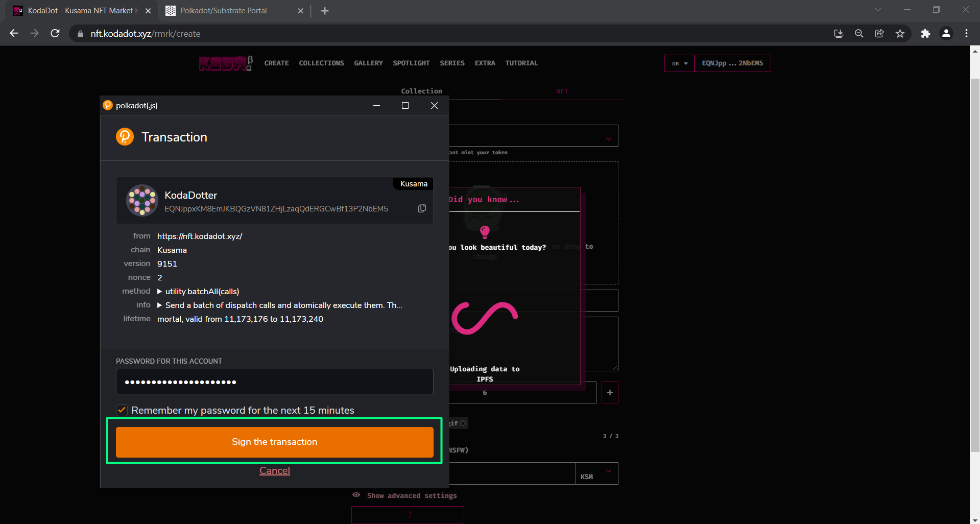Click the KodaDotter account identicon
The image size is (980, 524).
(x=142, y=200)
